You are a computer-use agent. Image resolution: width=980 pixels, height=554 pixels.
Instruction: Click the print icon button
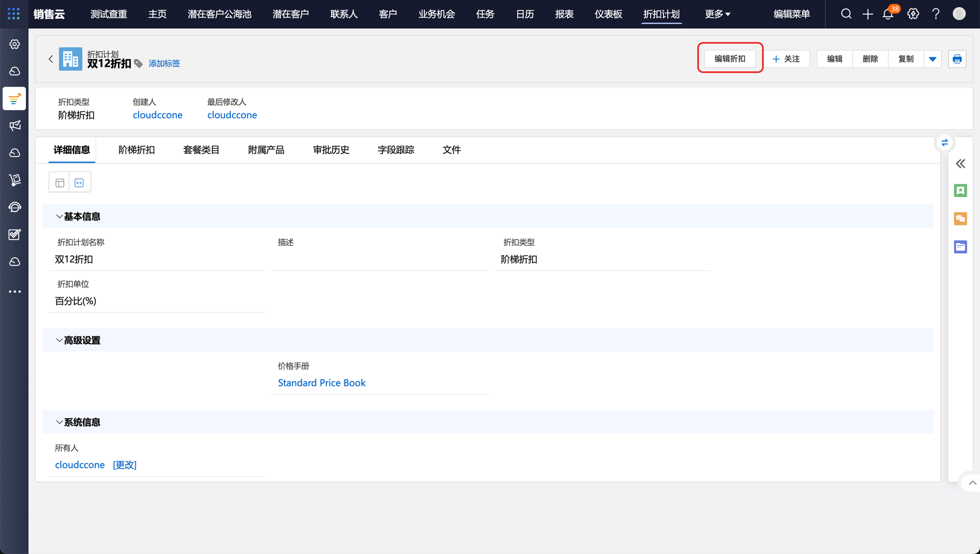(x=957, y=59)
